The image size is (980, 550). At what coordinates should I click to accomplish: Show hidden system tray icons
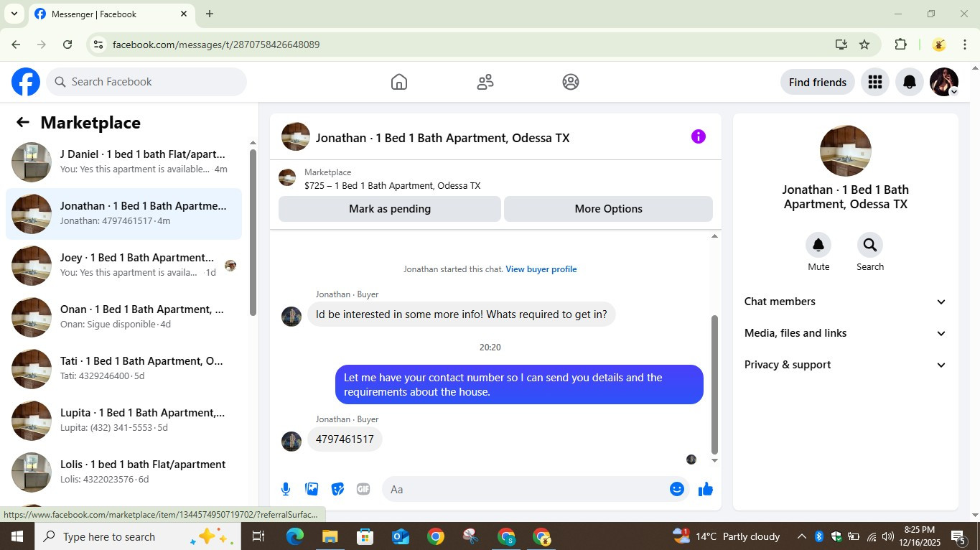pos(801,536)
